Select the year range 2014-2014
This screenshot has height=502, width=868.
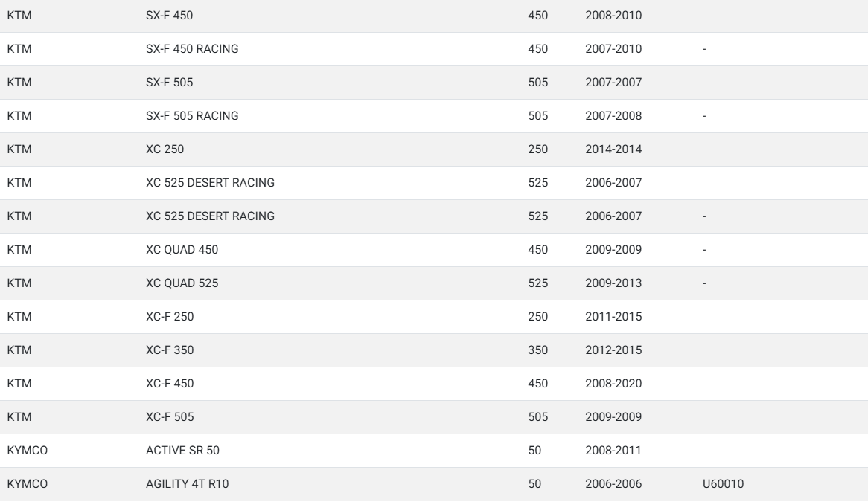point(613,149)
